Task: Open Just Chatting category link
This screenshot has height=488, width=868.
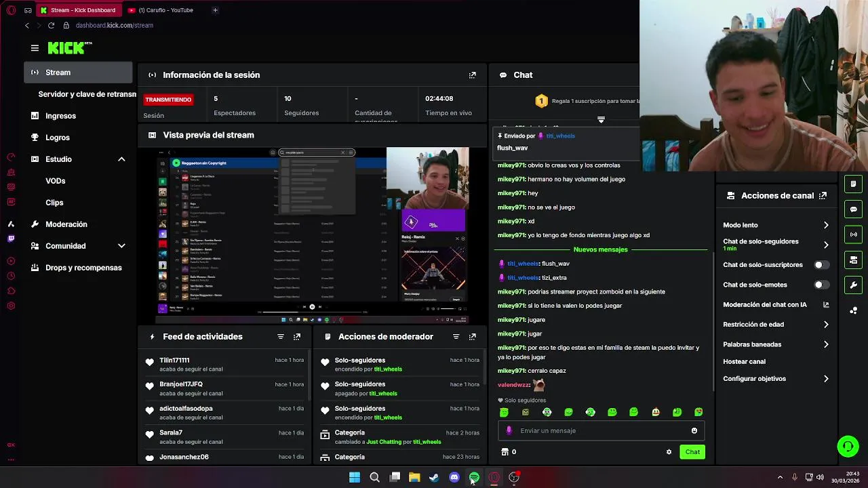Action: (x=384, y=442)
